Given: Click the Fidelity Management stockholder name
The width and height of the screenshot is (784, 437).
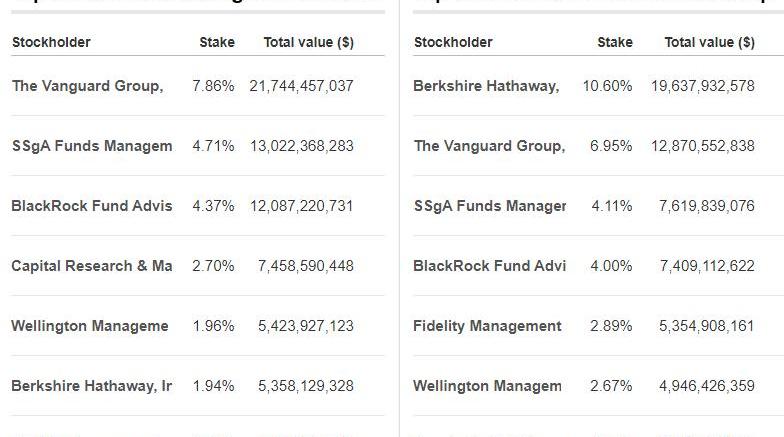Looking at the screenshot, I should coord(487,326).
